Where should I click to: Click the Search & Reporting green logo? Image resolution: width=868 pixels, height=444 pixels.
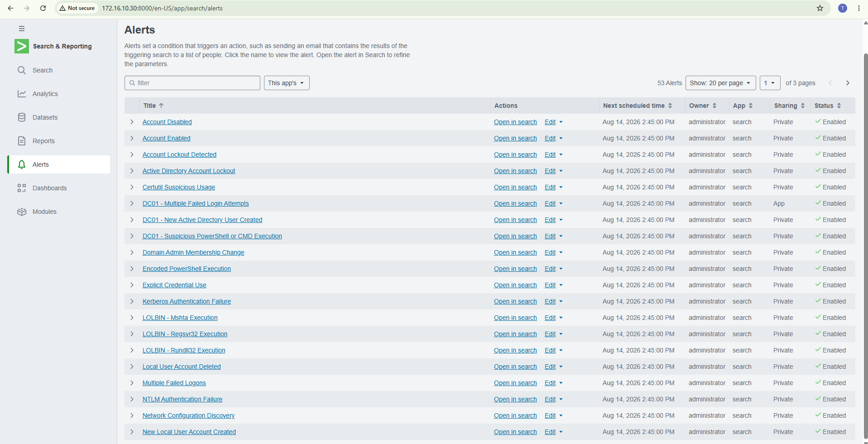point(22,46)
